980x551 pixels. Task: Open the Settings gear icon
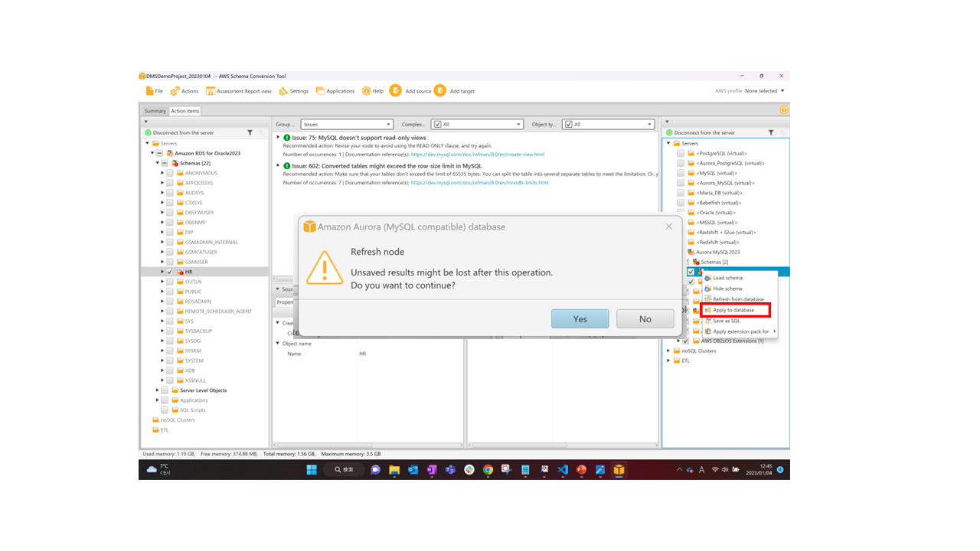pos(283,91)
